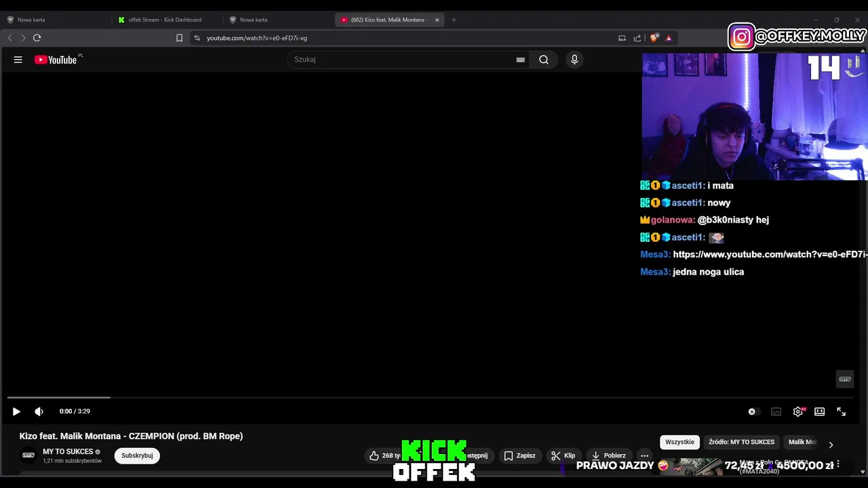This screenshot has width=868, height=488.
Task: Save video using the Zapisz button
Action: point(519,455)
